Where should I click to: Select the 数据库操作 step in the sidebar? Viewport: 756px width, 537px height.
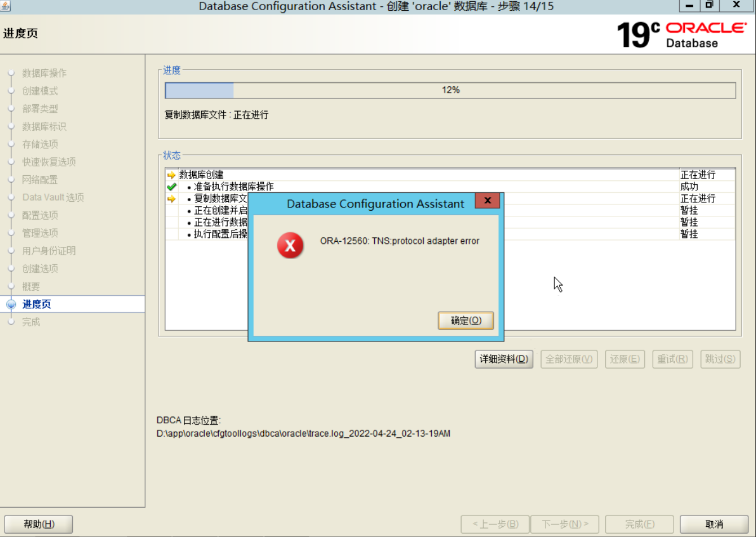point(44,74)
